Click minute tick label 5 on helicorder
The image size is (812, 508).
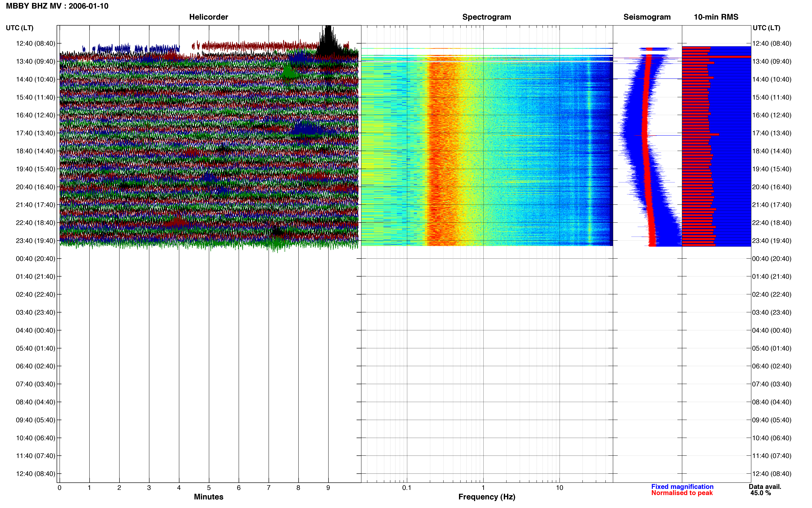[x=209, y=487]
